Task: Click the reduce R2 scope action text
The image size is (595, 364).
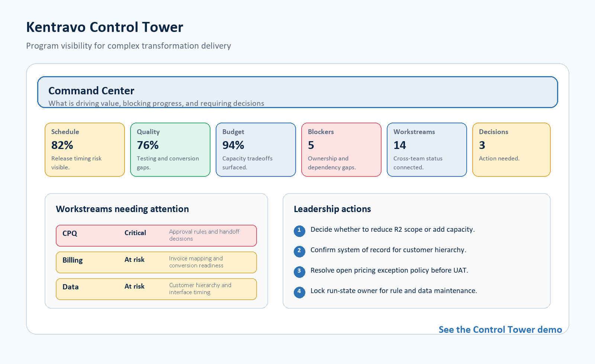Action: (x=392, y=230)
